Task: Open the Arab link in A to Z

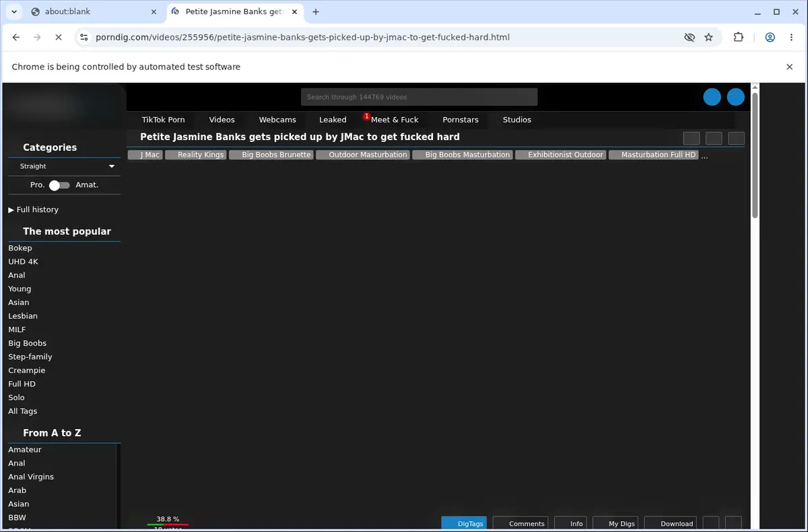Action: tap(17, 490)
